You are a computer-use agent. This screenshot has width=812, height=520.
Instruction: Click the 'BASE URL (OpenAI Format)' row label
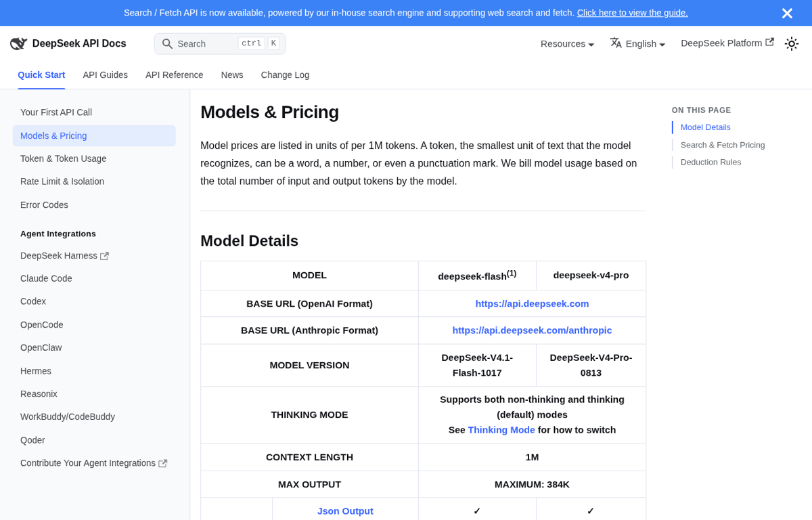[x=309, y=303]
